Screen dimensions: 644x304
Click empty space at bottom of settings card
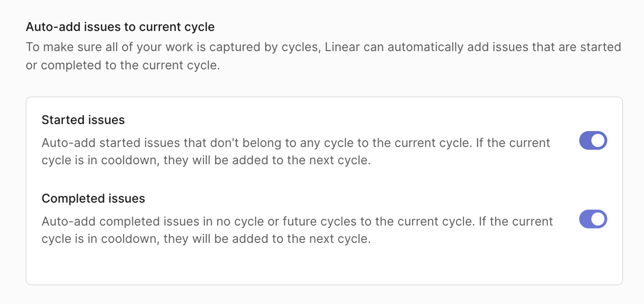324,267
